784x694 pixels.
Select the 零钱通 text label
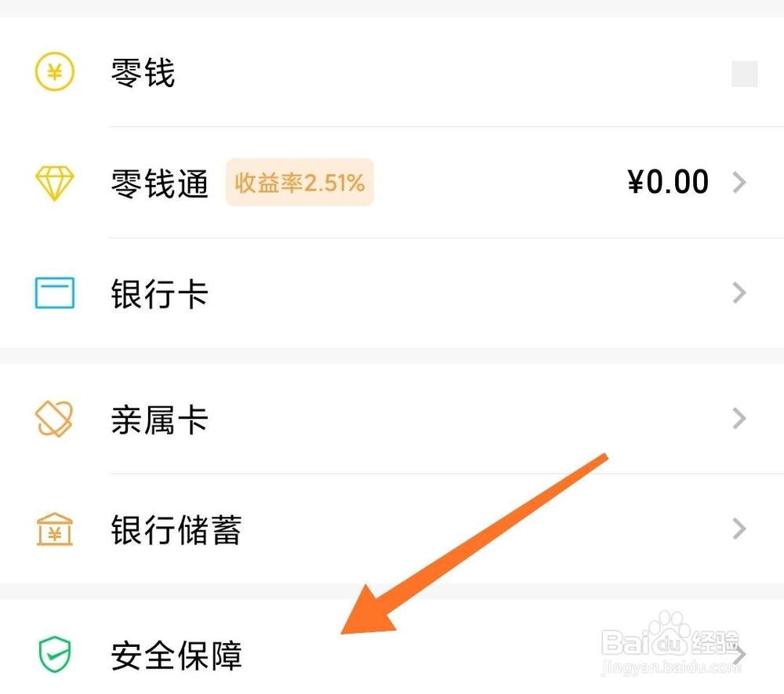tap(159, 183)
